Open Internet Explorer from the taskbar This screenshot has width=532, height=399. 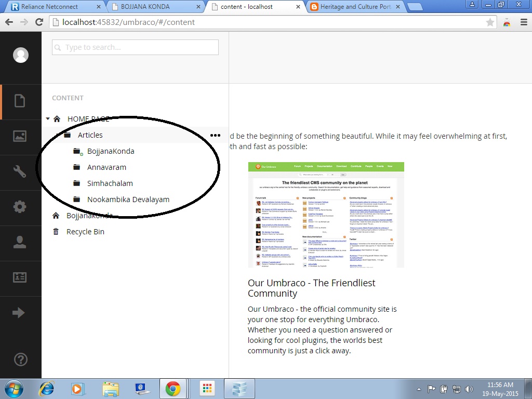pyautogui.click(x=46, y=389)
